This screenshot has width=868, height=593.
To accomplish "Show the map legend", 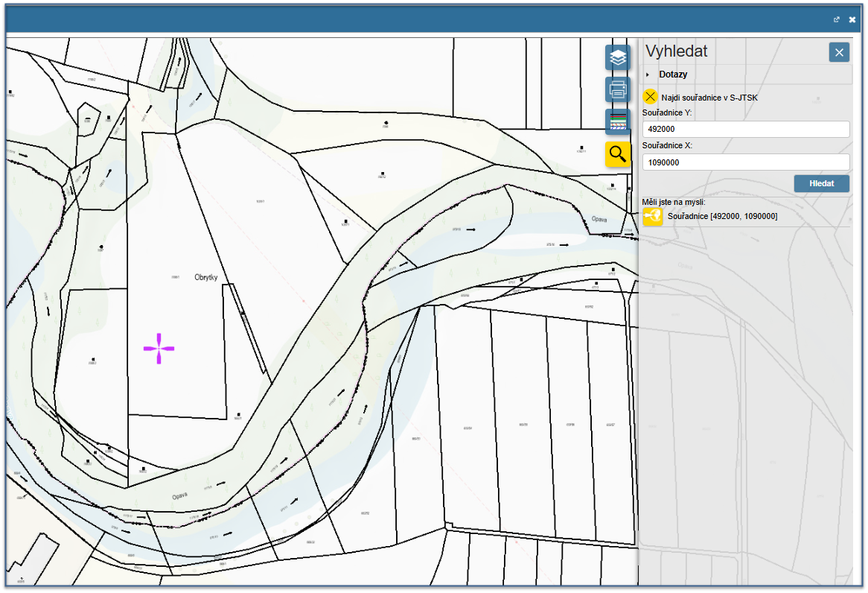I will (617, 121).
